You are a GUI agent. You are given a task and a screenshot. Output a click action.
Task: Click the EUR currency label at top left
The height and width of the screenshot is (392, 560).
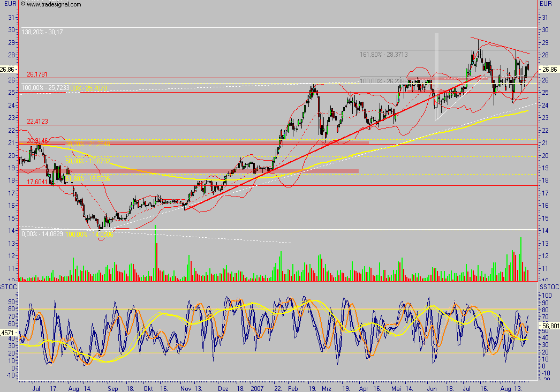(x=10, y=4)
